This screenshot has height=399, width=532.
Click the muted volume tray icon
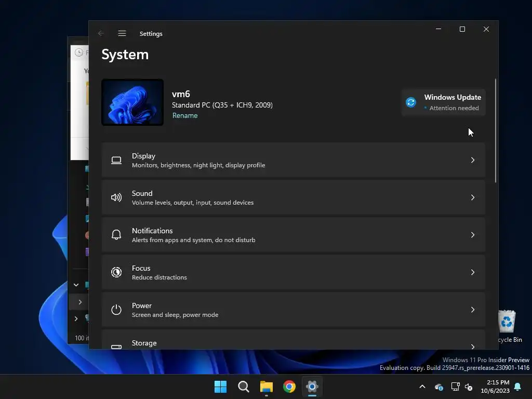(469, 387)
